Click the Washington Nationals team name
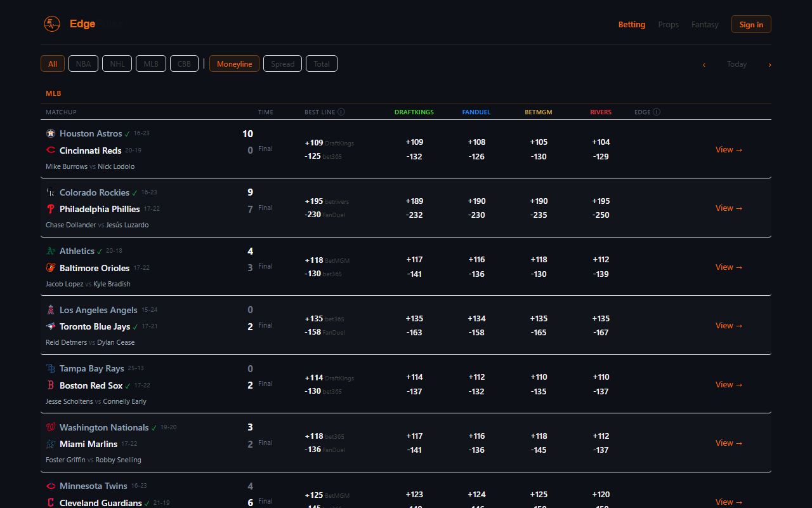The height and width of the screenshot is (508, 812). [x=104, y=427]
